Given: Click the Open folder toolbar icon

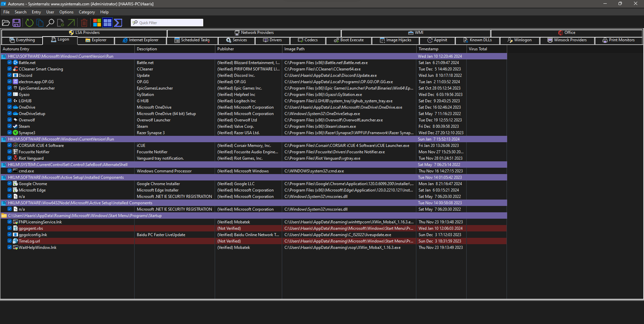Looking at the screenshot, I should click(x=6, y=23).
